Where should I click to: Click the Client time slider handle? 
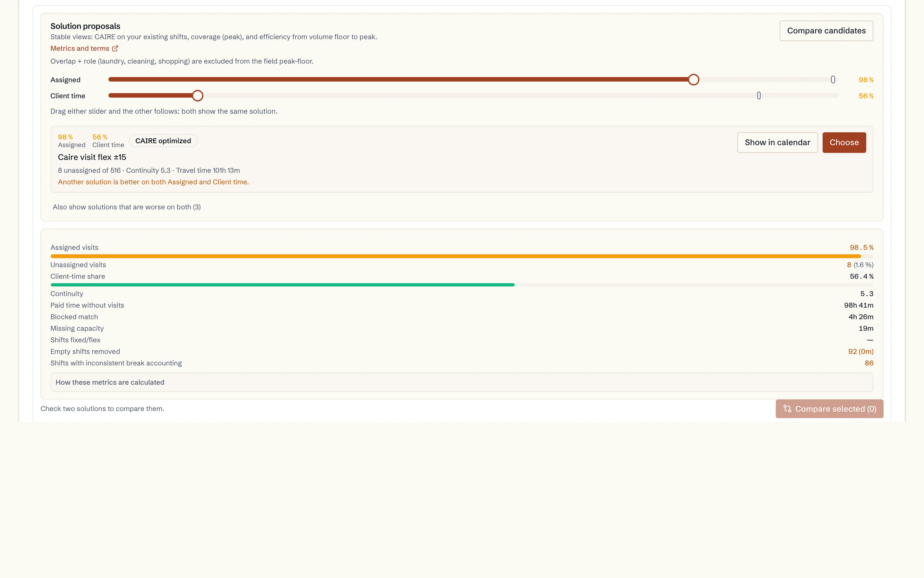[x=197, y=96]
